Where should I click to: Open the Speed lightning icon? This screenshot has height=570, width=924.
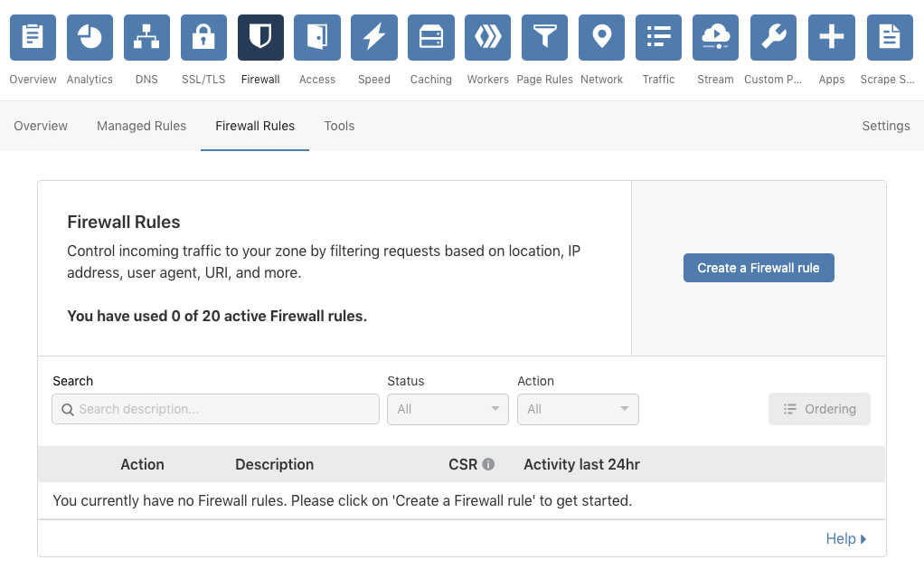[x=373, y=37]
